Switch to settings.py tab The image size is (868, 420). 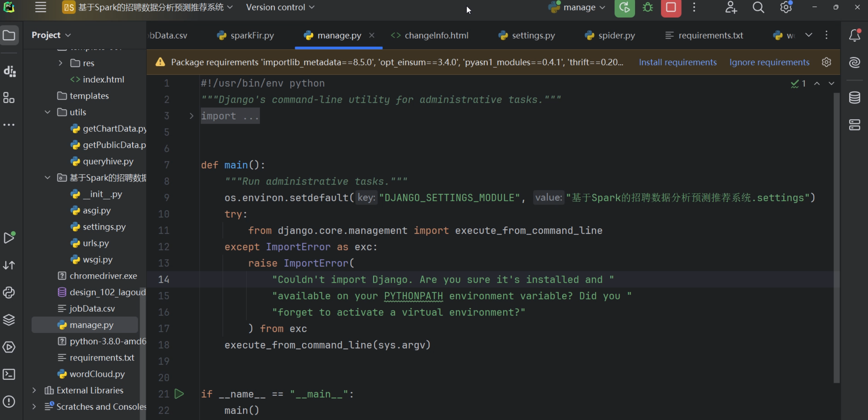(527, 35)
